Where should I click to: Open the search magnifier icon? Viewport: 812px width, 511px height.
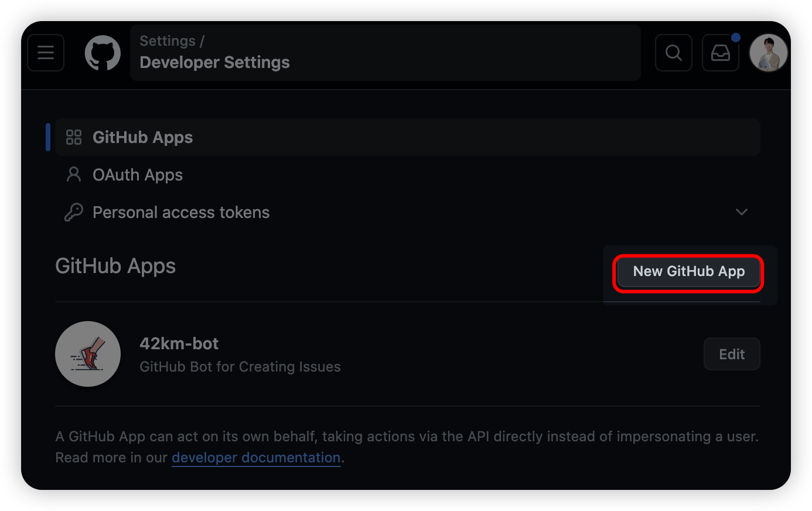point(674,53)
